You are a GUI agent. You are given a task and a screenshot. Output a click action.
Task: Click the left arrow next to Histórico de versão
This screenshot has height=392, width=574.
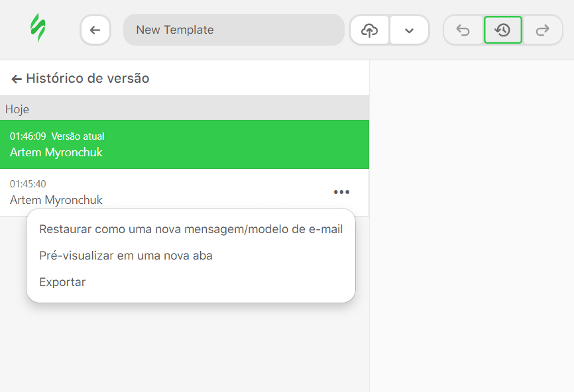pyautogui.click(x=15, y=77)
